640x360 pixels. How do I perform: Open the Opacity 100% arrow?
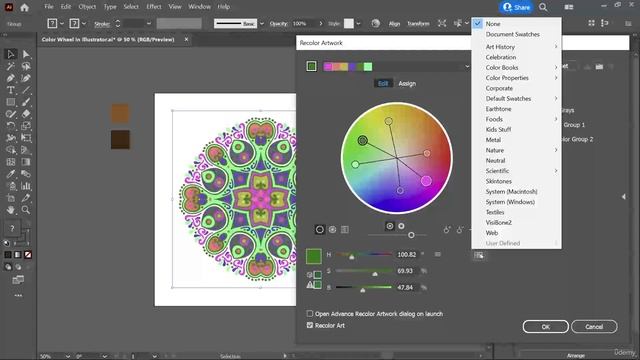(320, 24)
